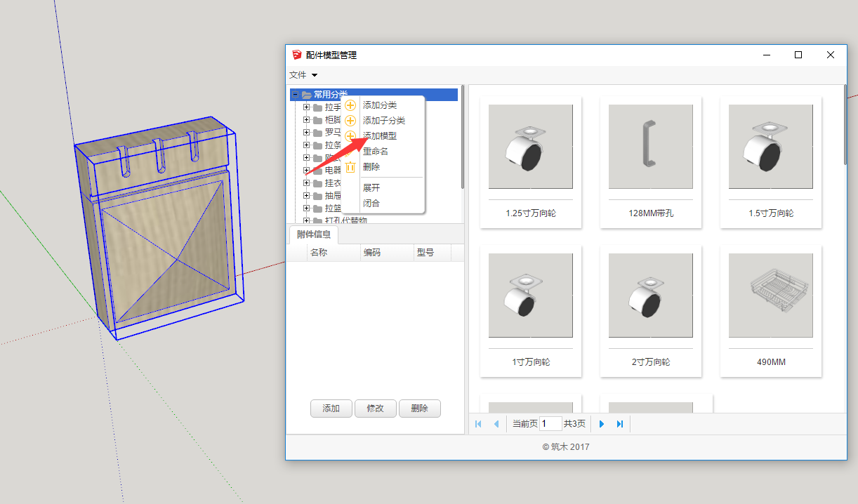Select the 附件信息 tab

tap(314, 234)
